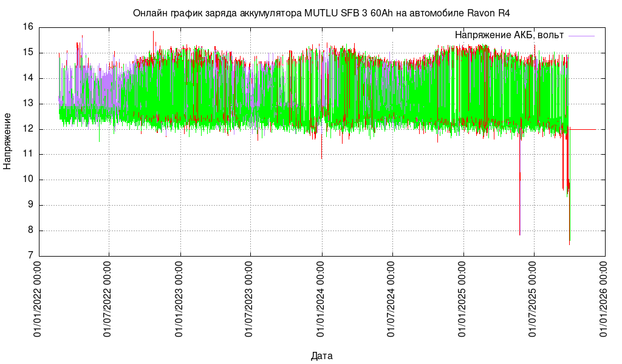This screenshot has width=622, height=364.
Task: Click the 12 tick label on the voltage axis
Action: [28, 129]
